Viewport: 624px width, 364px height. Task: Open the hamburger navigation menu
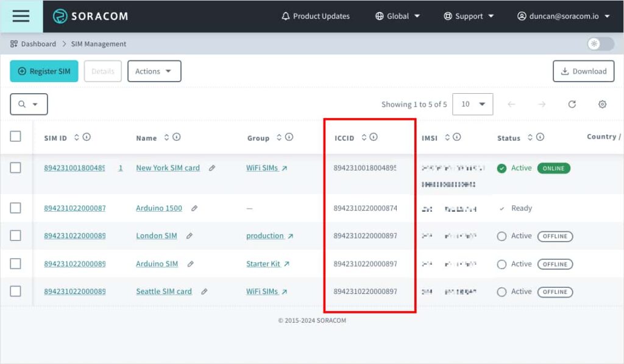pos(21,16)
